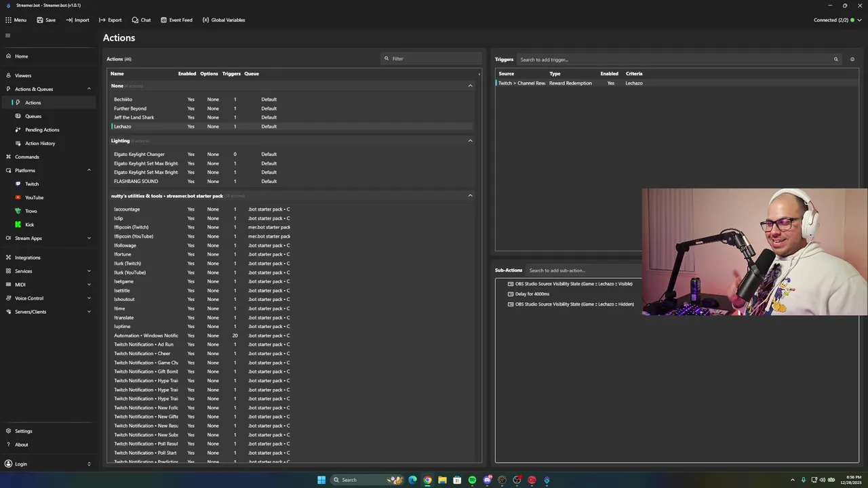This screenshot has height=488, width=868.
Task: Select the Kick platform icon
Action: click(18, 224)
